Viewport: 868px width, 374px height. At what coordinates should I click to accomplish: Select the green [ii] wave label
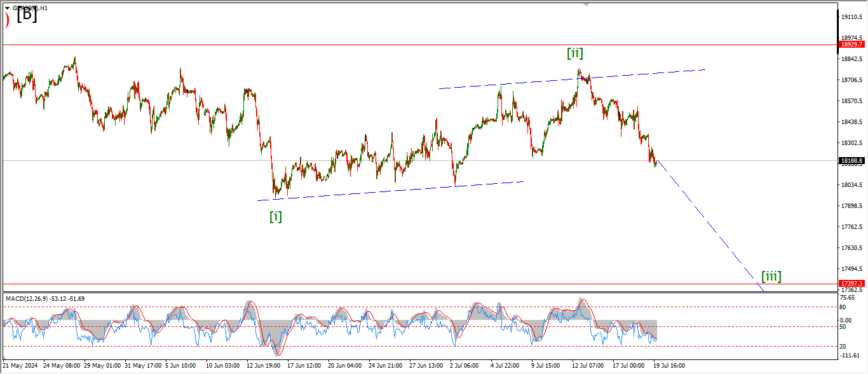pos(575,53)
